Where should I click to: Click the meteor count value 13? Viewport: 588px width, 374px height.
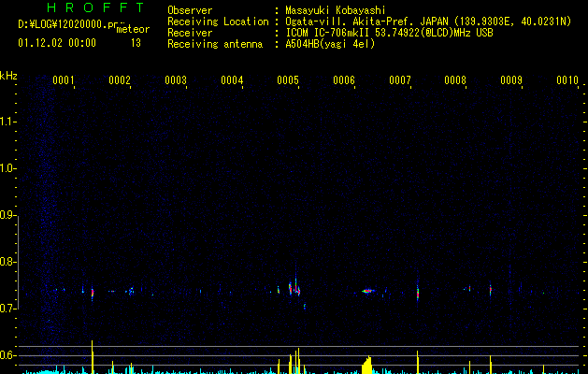tap(136, 43)
